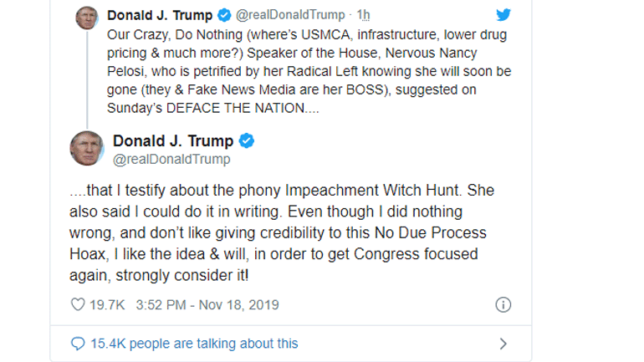The image size is (644, 362).
Task: Open small Trump avatar in quoted tweet
Action: (86, 17)
